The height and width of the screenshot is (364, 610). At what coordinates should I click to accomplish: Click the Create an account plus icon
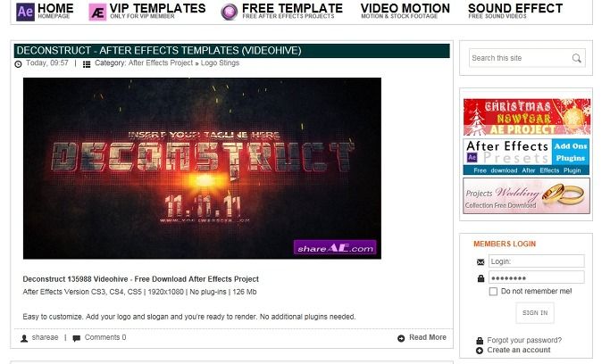click(x=480, y=351)
